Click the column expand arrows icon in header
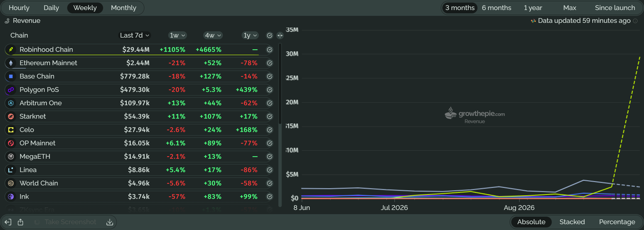644x230 pixels. pos(280,35)
